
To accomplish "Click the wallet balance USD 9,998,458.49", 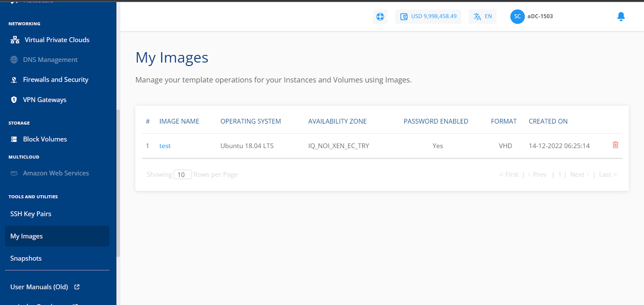I will click(x=428, y=16).
